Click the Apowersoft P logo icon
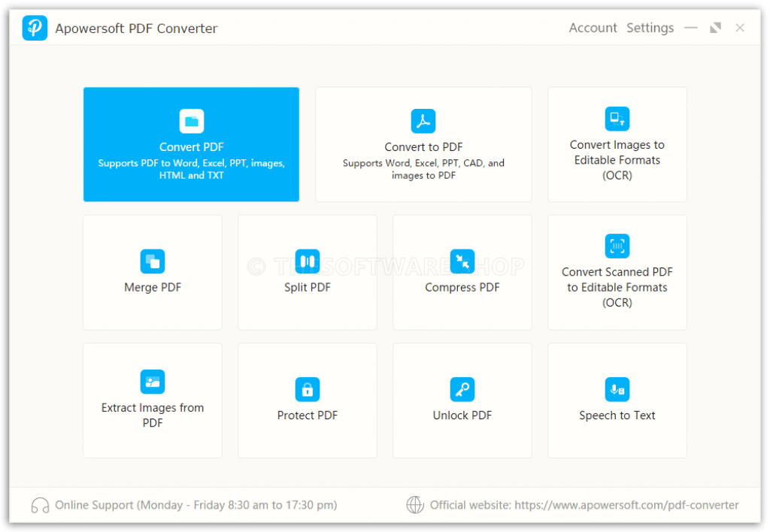The height and width of the screenshot is (532, 770). point(35,28)
